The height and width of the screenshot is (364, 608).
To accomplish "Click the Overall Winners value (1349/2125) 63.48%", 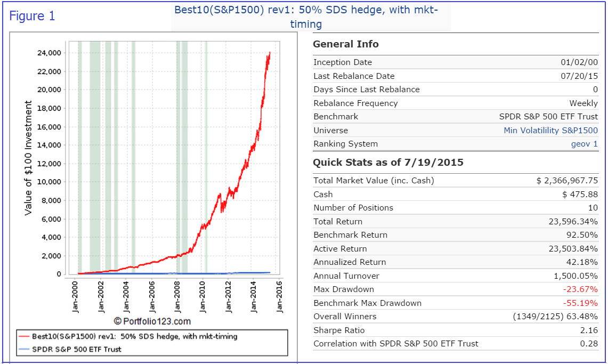I will click(x=555, y=317).
